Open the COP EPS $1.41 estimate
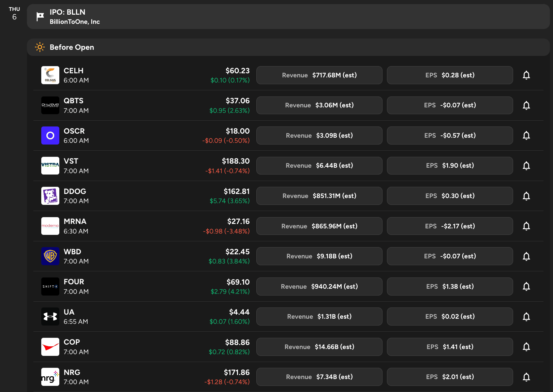 pyautogui.click(x=450, y=347)
